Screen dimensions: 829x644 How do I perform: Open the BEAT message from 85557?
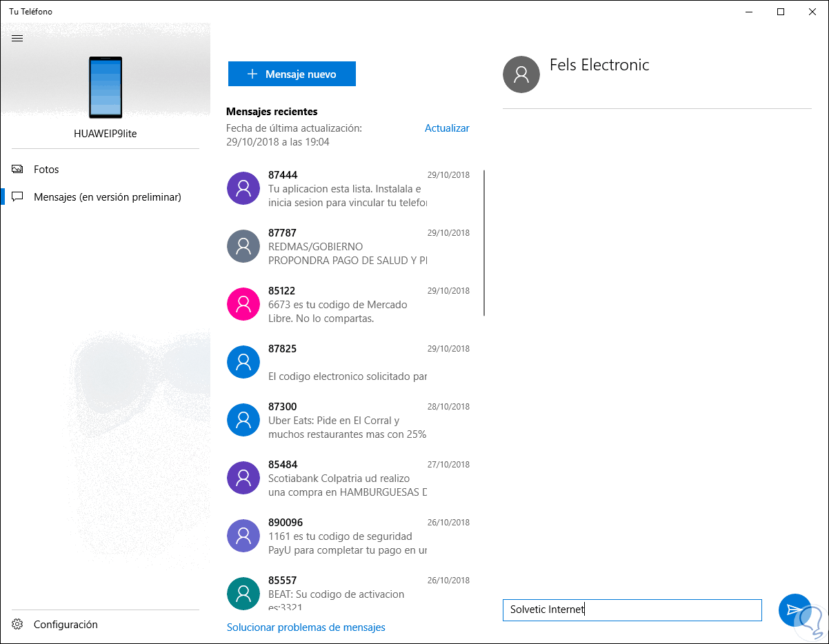click(x=348, y=592)
